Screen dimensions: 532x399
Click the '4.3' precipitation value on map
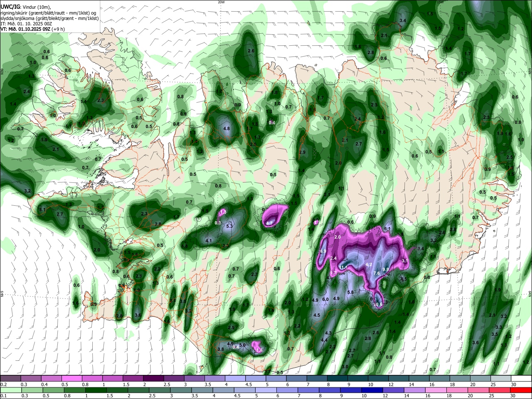point(328,333)
